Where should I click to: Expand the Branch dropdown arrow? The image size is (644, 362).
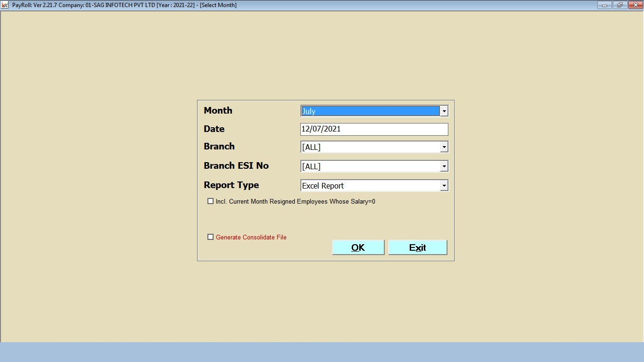click(x=444, y=147)
